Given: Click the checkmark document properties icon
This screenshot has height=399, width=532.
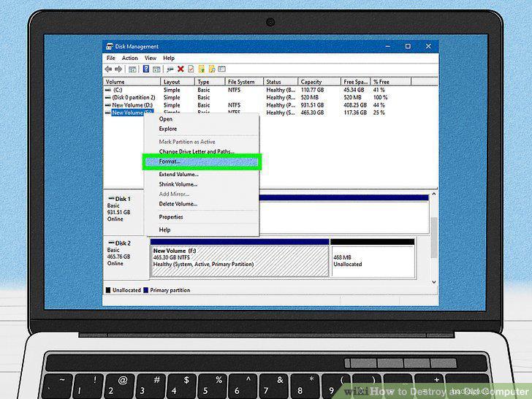Looking at the screenshot, I should pos(191,69).
